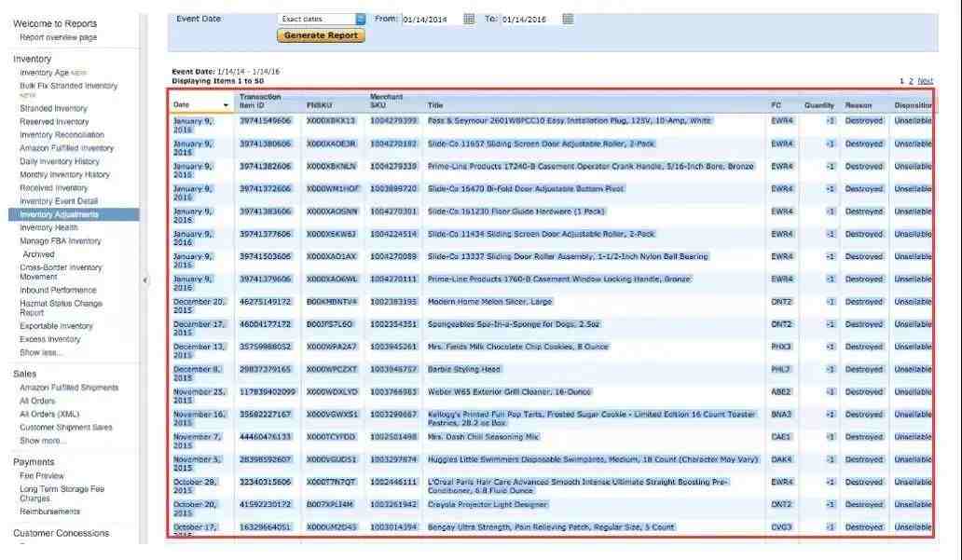Open Inventory Event Detail report
962x560 pixels.
click(59, 201)
